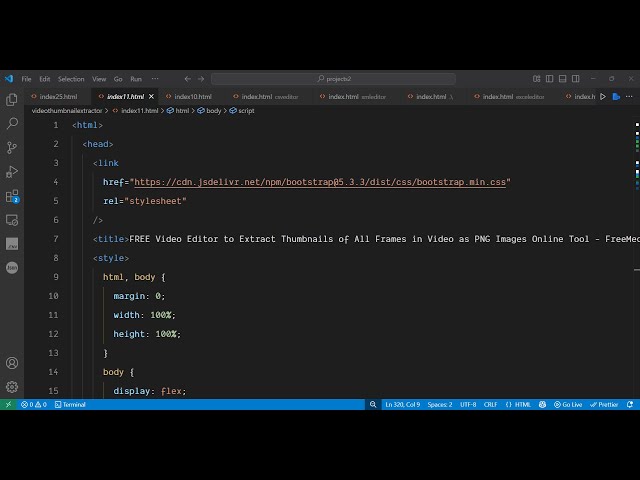This screenshot has width=640, height=480.
Task: Open the Go menu
Action: pyautogui.click(x=118, y=79)
